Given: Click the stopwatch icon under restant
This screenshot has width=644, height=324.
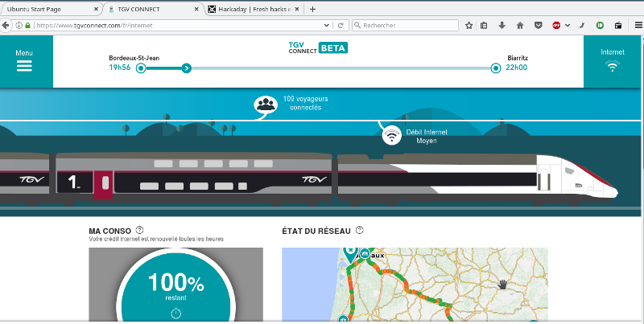Looking at the screenshot, I should tap(175, 314).
